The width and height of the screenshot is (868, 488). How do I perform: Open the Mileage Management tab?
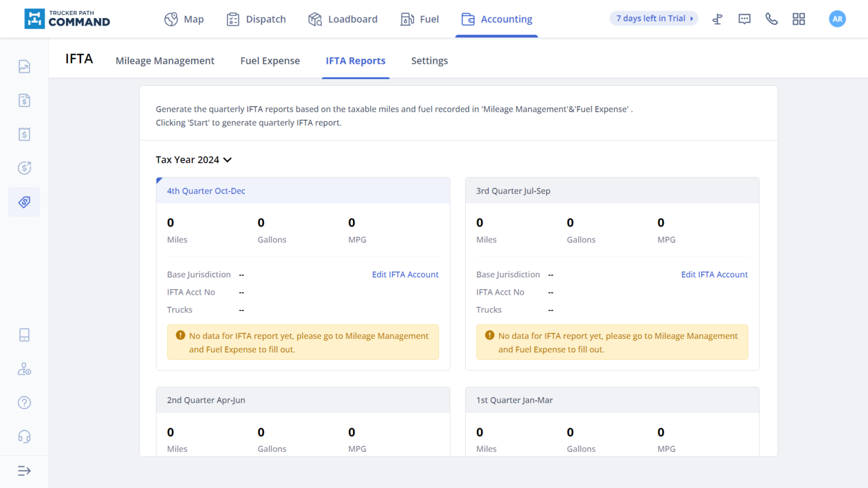(x=165, y=60)
